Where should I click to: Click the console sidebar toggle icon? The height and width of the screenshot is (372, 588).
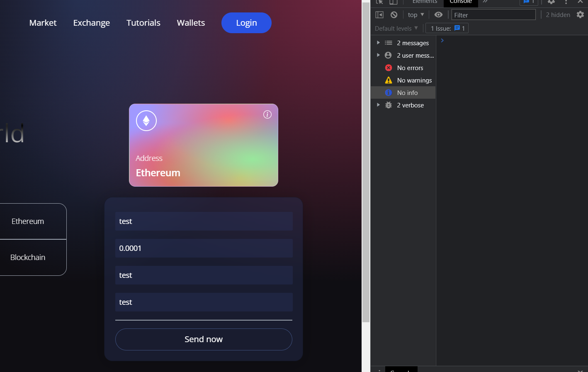[379, 15]
